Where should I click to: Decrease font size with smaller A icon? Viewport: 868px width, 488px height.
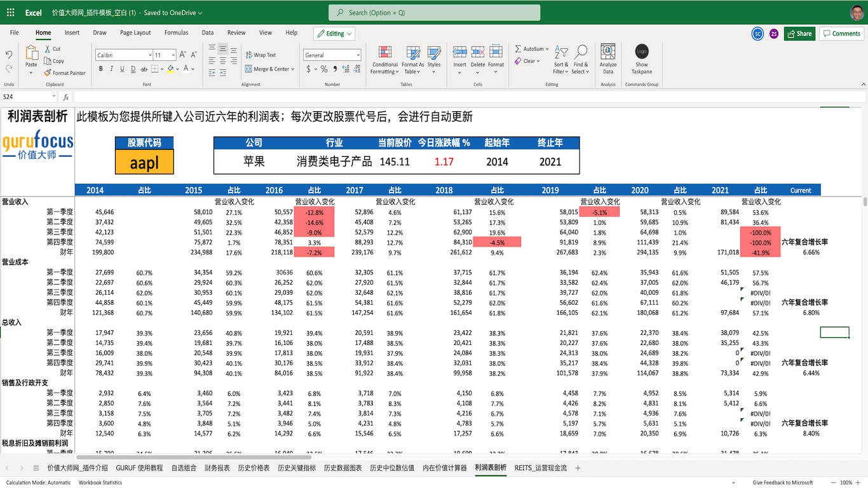point(194,55)
